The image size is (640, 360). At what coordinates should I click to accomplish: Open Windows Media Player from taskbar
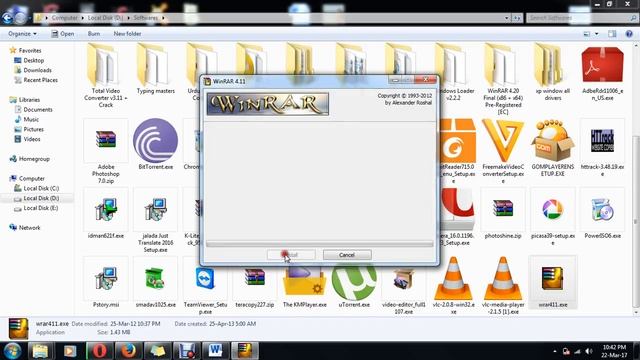click(70, 351)
